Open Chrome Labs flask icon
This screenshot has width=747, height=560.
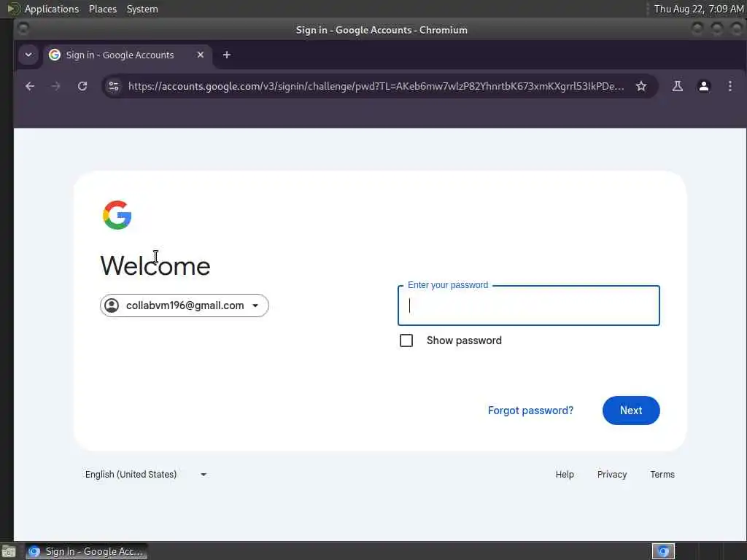[x=678, y=86]
